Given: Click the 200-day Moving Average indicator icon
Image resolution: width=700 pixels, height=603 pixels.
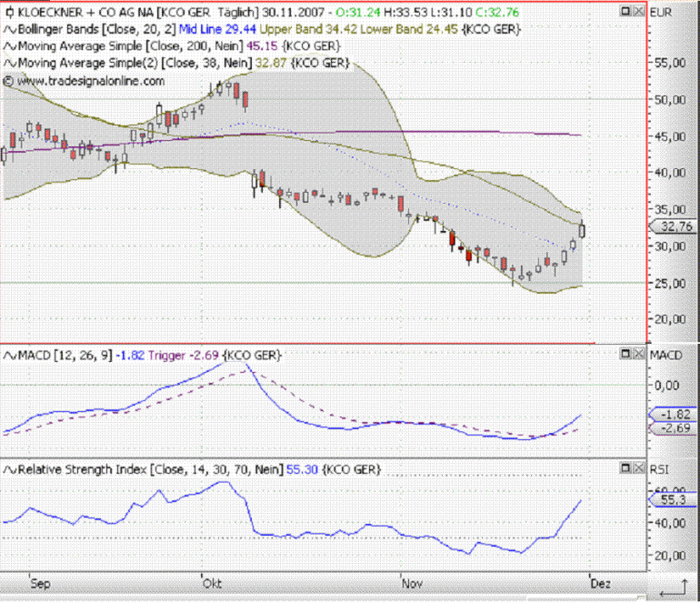Looking at the screenshot, I should pyautogui.click(x=10, y=46).
